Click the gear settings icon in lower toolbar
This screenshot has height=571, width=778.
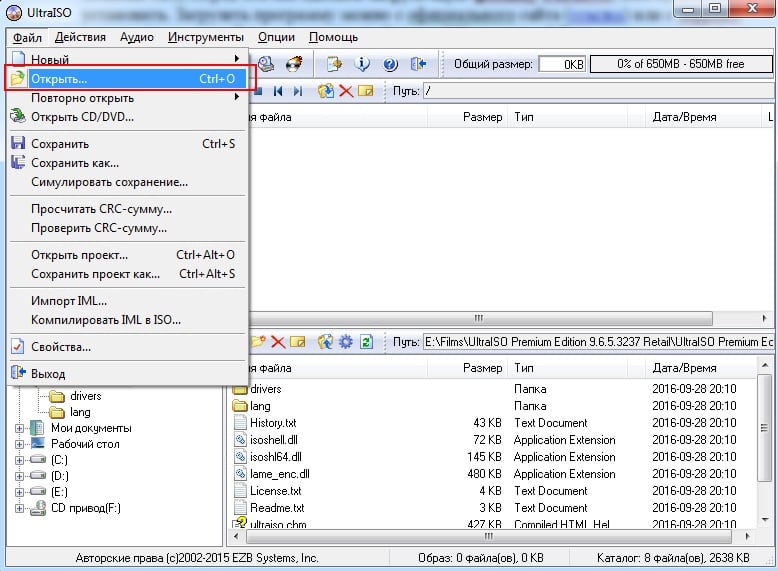pyautogui.click(x=345, y=342)
